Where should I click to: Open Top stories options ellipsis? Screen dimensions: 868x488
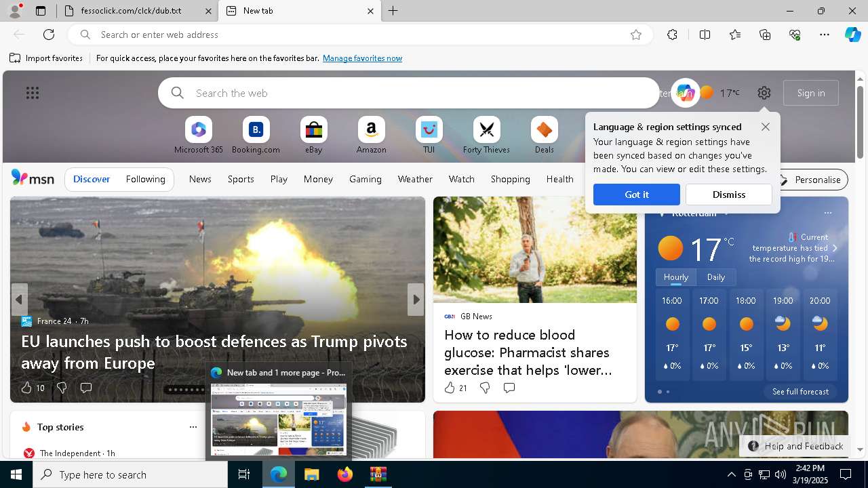[193, 427]
